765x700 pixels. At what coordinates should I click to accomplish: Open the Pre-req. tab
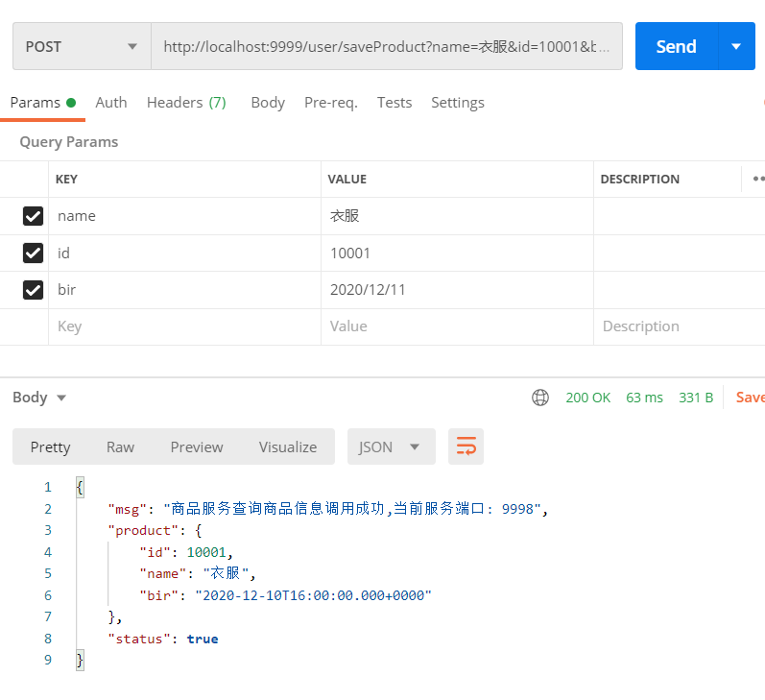pos(331,103)
